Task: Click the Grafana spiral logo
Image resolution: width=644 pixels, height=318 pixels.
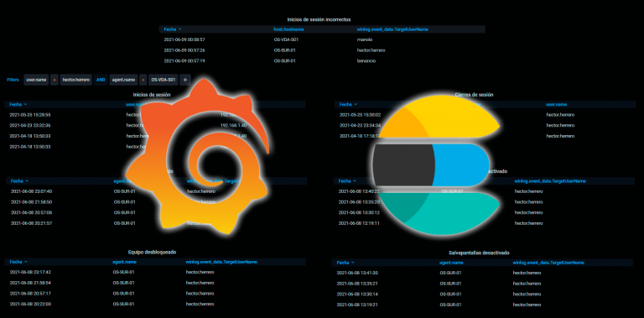Action: coord(198,156)
